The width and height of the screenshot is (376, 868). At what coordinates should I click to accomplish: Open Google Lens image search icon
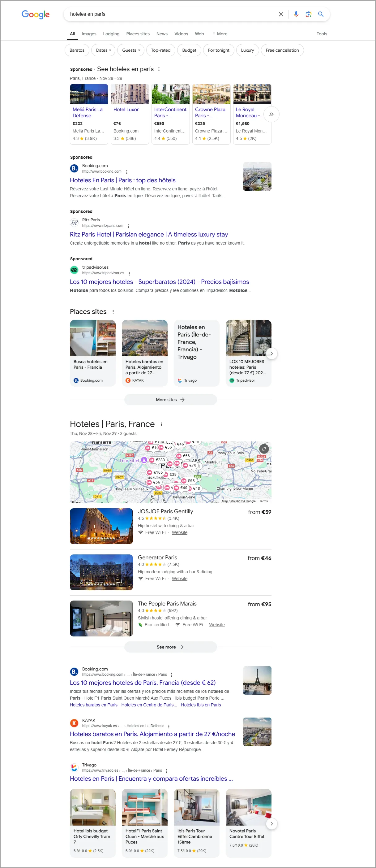pos(308,14)
